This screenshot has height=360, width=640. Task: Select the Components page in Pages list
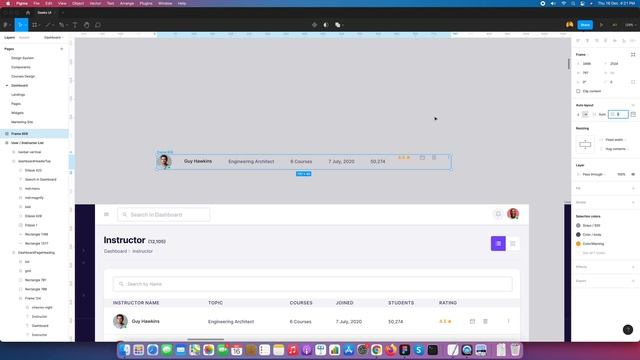[x=21, y=67]
